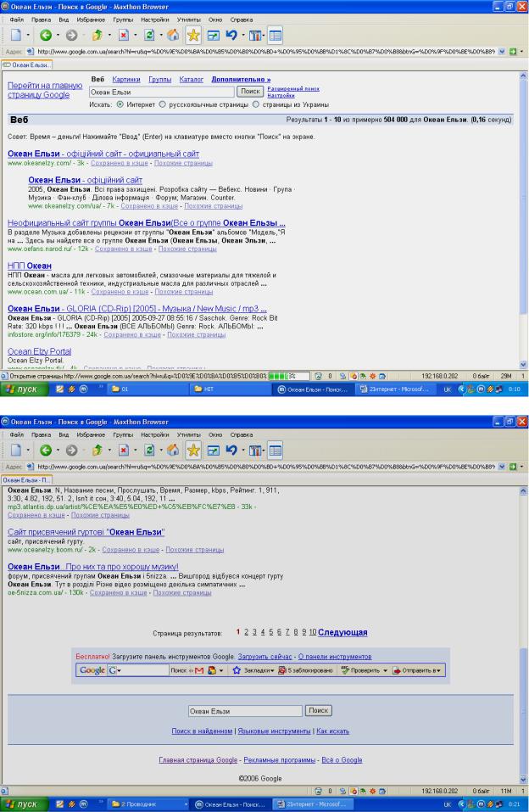Open 2 Проводник group on the 8:21 taskbar

[x=149, y=804]
